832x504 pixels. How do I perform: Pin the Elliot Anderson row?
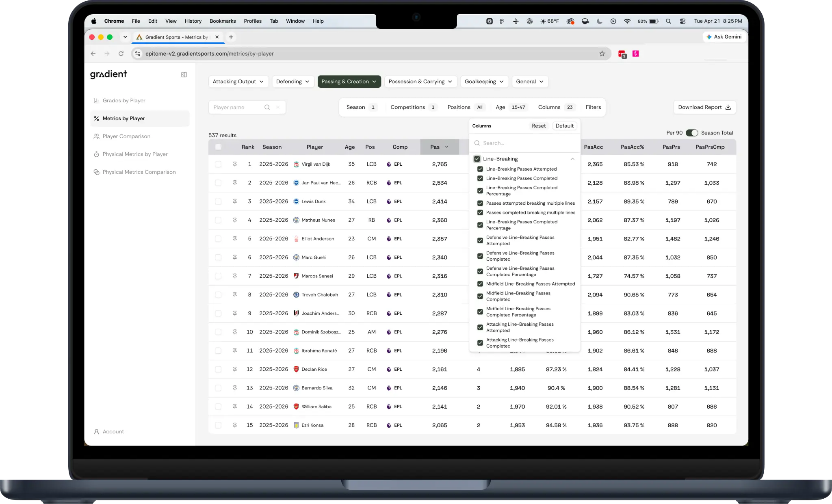[x=235, y=239]
